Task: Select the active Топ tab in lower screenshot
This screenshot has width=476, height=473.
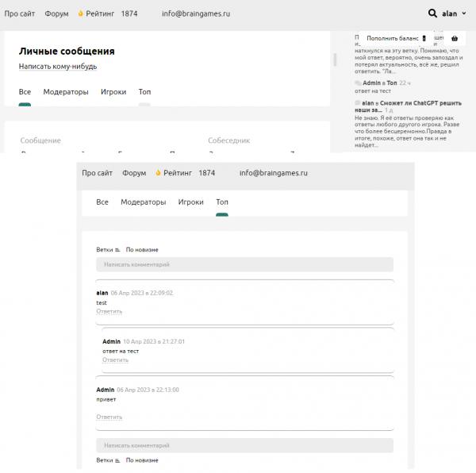Action: click(222, 202)
